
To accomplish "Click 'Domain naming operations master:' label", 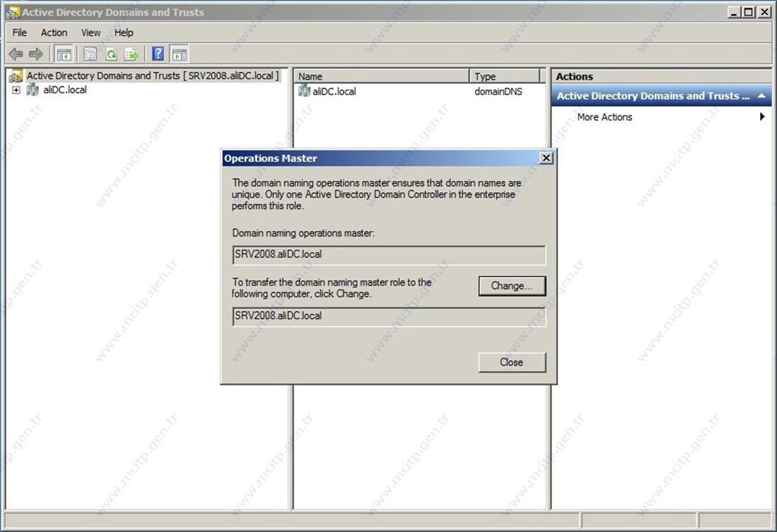I will (x=303, y=233).
